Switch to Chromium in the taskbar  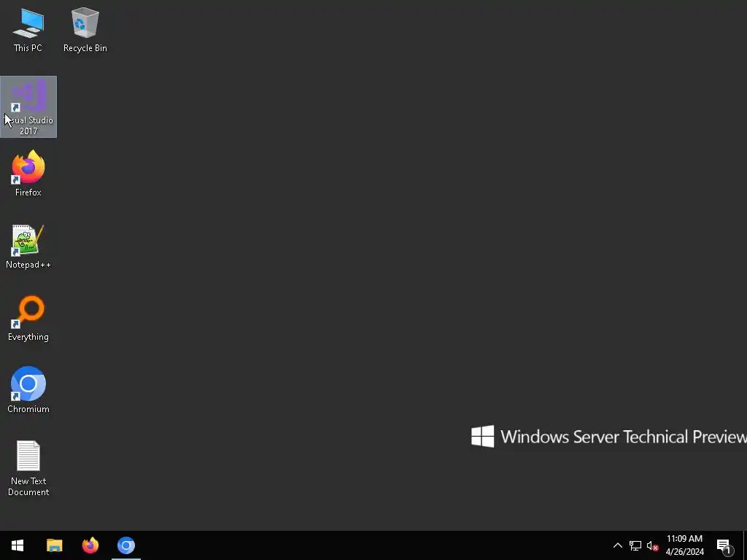[x=126, y=545]
